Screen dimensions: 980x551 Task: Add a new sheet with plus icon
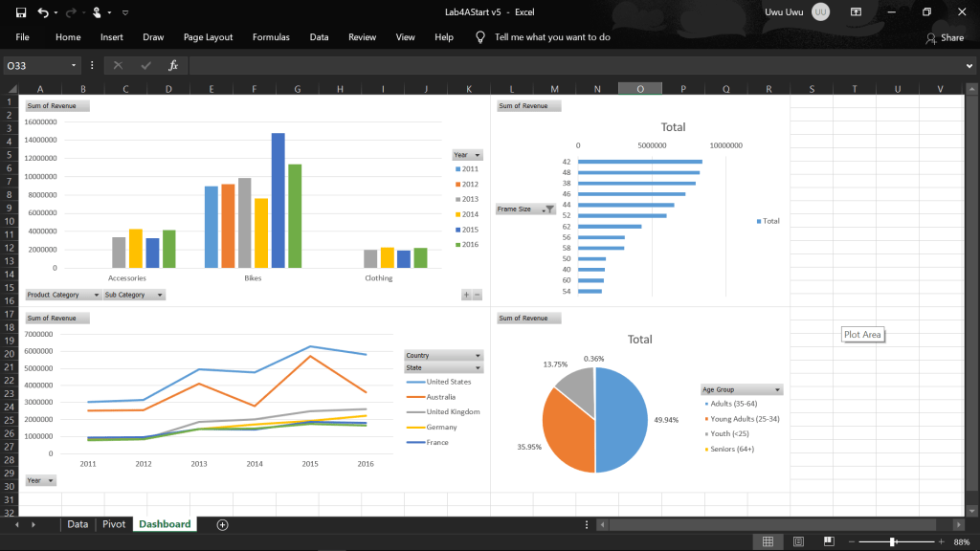click(222, 524)
